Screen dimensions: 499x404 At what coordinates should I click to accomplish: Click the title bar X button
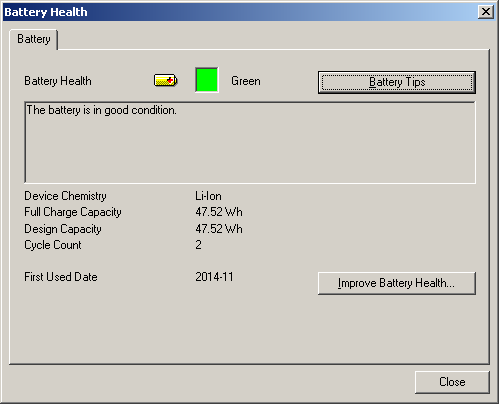pos(486,12)
